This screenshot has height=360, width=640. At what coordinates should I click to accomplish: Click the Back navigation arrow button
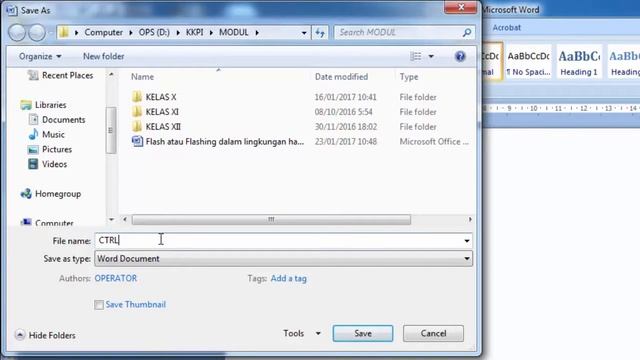click(17, 33)
